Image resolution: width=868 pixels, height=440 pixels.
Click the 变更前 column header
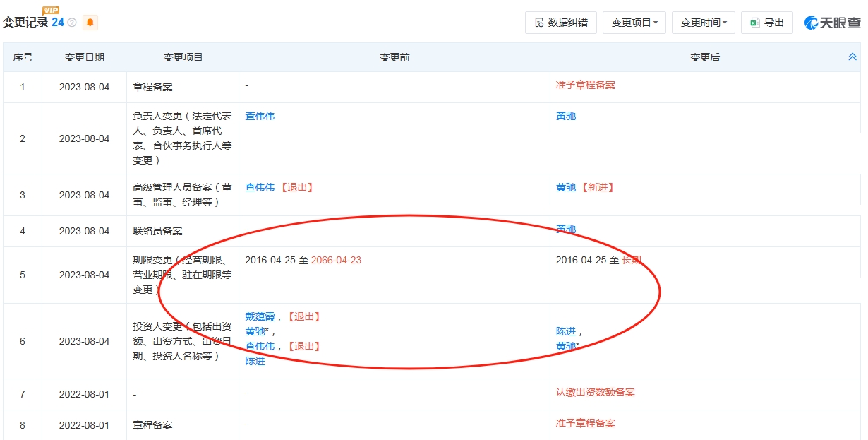[393, 57]
